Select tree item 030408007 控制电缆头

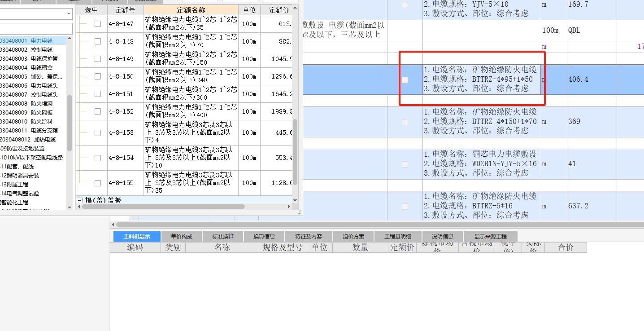29,95
